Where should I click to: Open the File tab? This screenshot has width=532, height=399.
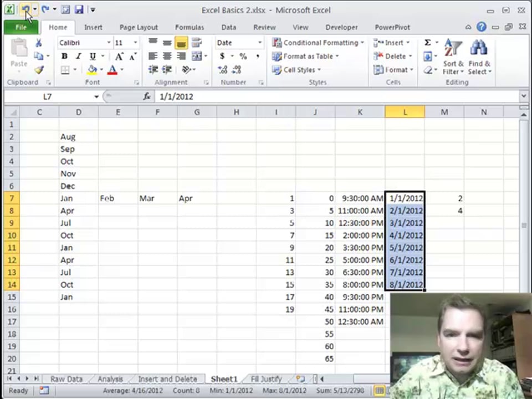[x=21, y=27]
